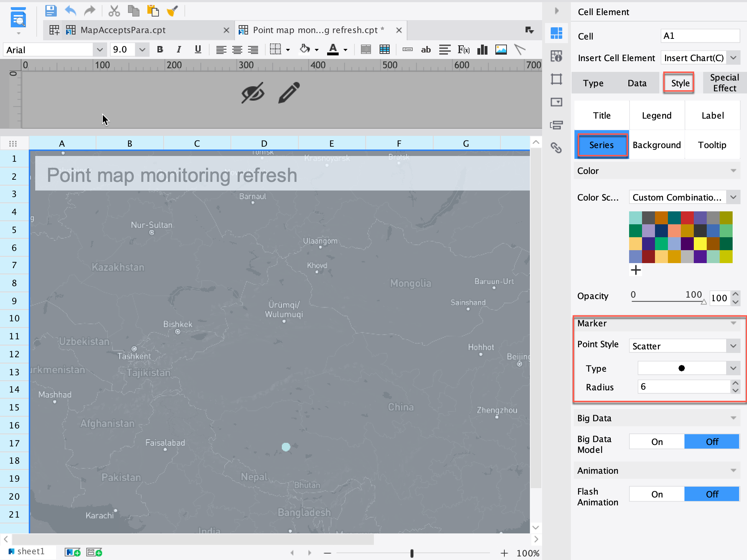Click the format painter brush icon
The height and width of the screenshot is (560, 747).
point(172,11)
